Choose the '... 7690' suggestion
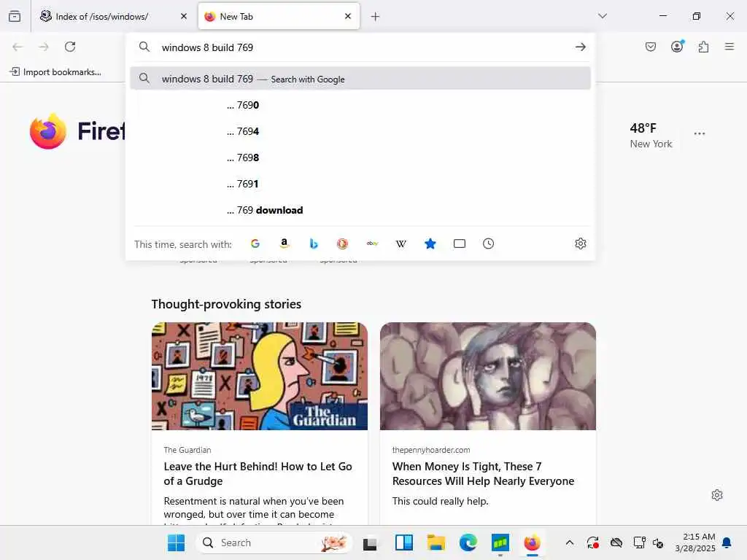 pos(360,105)
